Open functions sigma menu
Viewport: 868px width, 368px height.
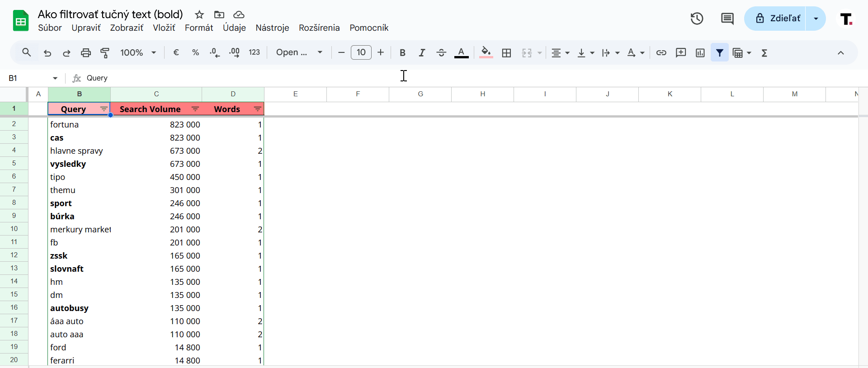click(764, 53)
